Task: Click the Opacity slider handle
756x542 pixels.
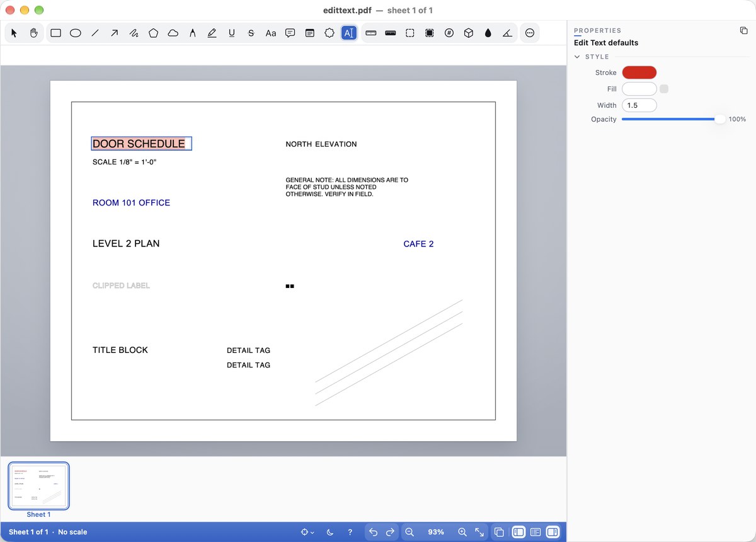Action: pos(719,119)
